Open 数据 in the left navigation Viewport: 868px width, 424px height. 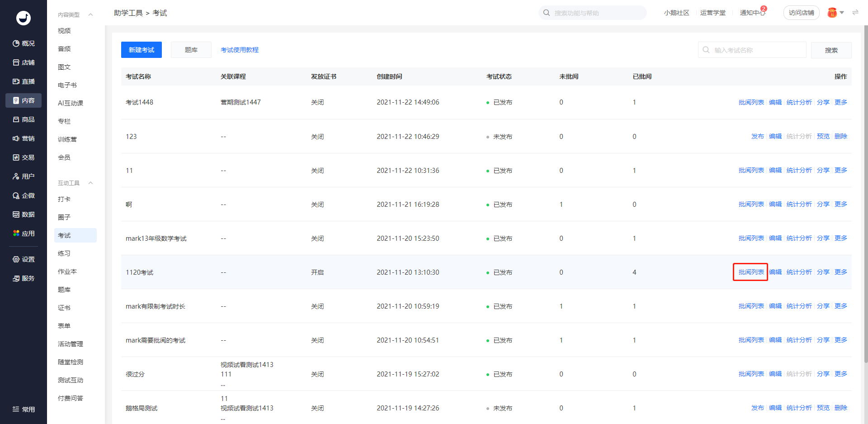click(24, 214)
